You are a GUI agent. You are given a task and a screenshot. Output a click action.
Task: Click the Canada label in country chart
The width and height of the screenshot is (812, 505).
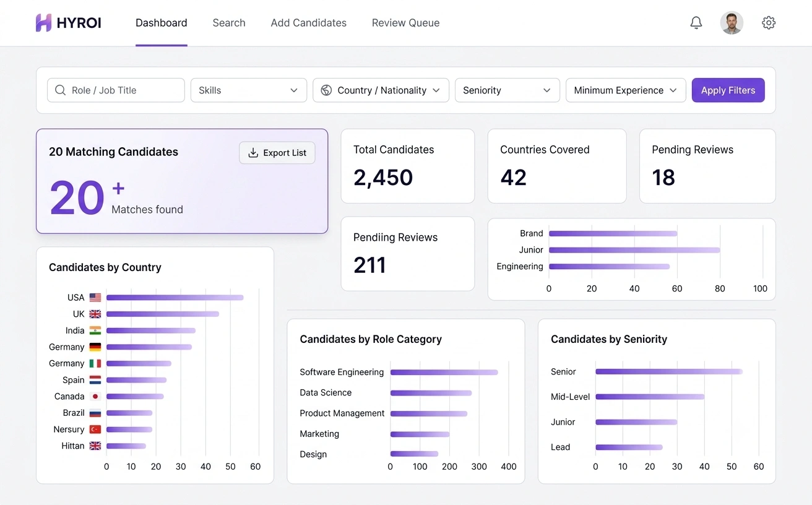click(69, 397)
